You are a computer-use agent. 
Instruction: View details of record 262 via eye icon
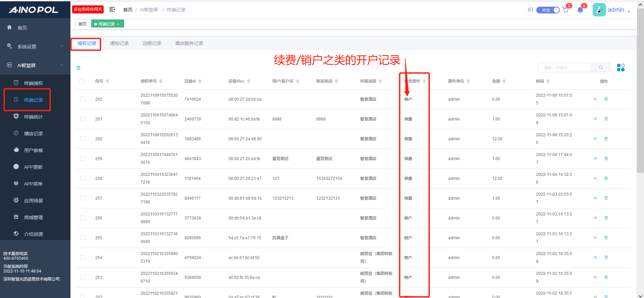(x=595, y=99)
